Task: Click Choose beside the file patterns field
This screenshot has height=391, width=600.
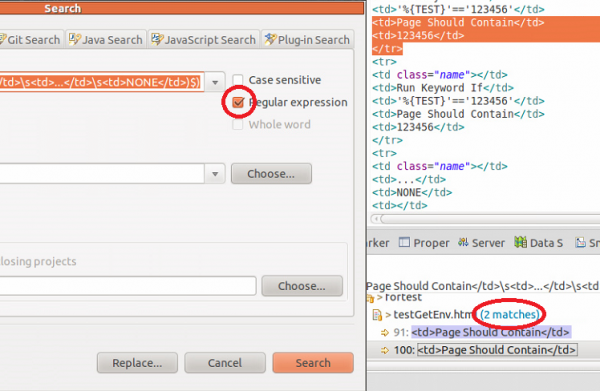Action: (x=271, y=174)
